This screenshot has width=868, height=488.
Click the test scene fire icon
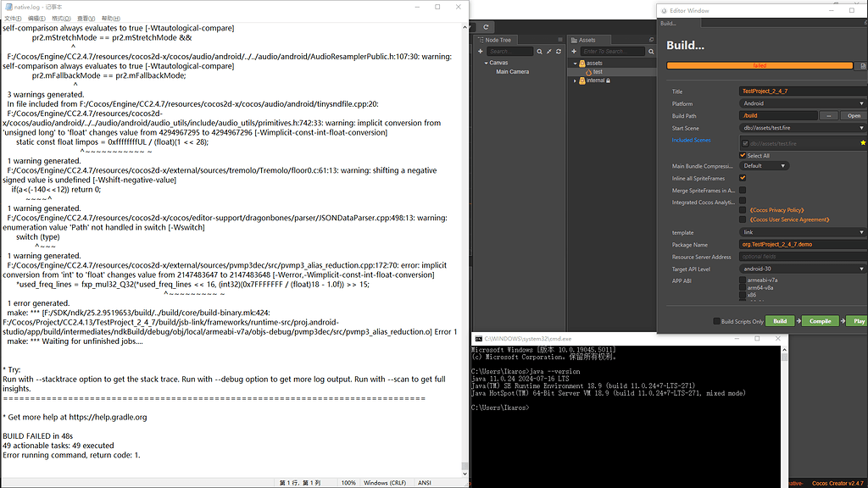589,72
